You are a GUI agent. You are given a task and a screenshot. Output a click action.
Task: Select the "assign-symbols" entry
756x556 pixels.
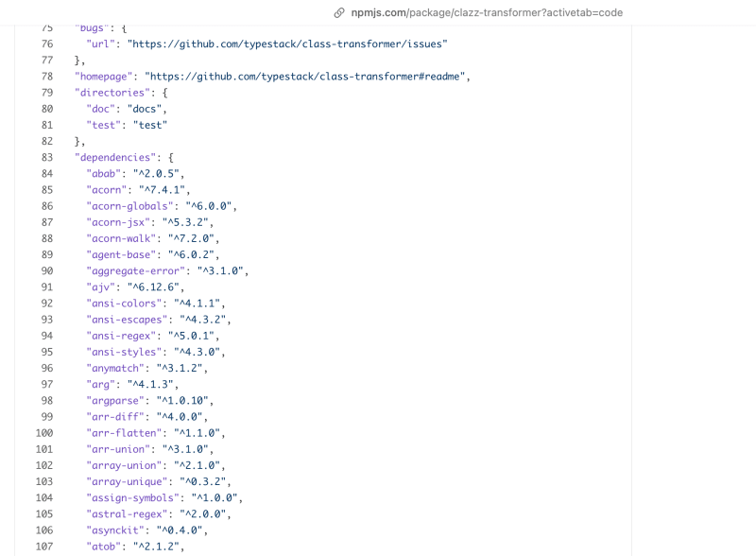[x=164, y=497]
